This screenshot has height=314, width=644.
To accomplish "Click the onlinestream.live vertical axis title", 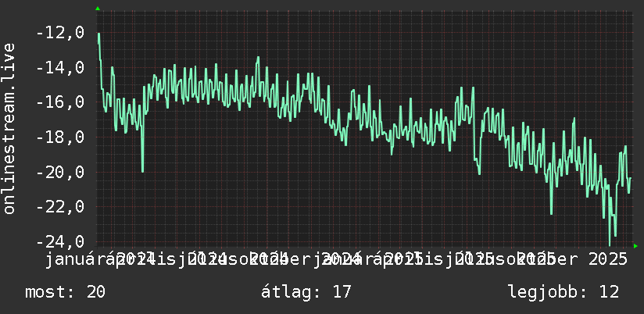I will click(x=9, y=128).
